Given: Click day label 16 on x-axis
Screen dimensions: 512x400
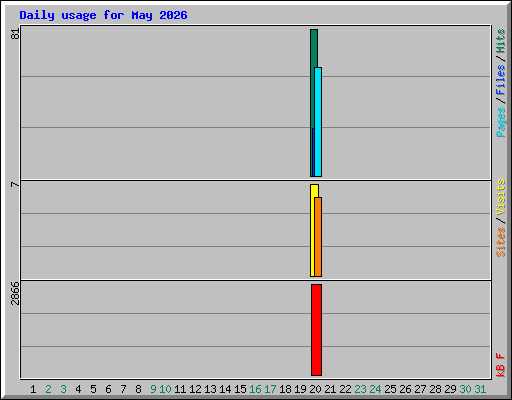Looking at the screenshot, I should (x=255, y=389).
